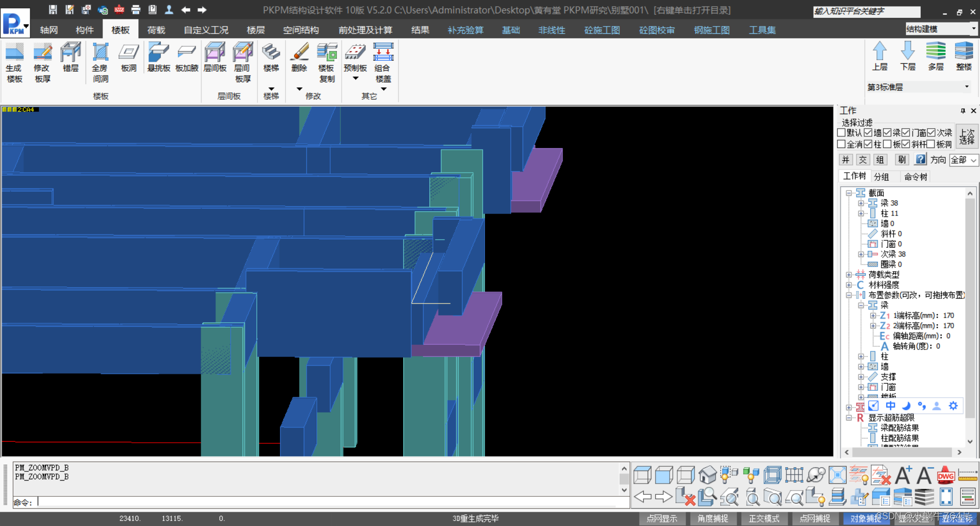Uncheck the 门窗 door-window filter checkbox
Viewport: 980px width, 526px height.
(x=906, y=133)
